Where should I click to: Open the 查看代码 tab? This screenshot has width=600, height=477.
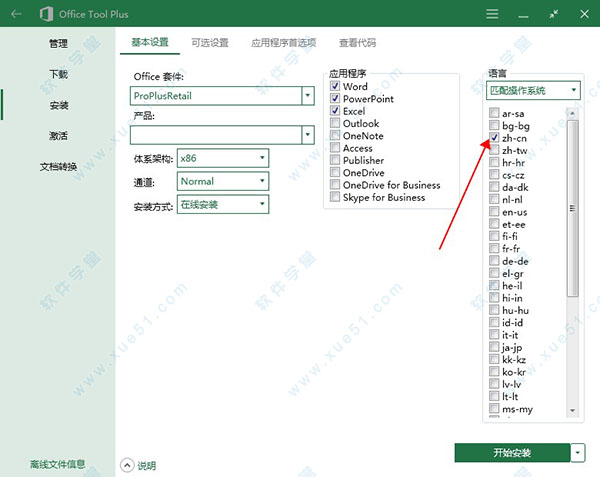(359, 43)
